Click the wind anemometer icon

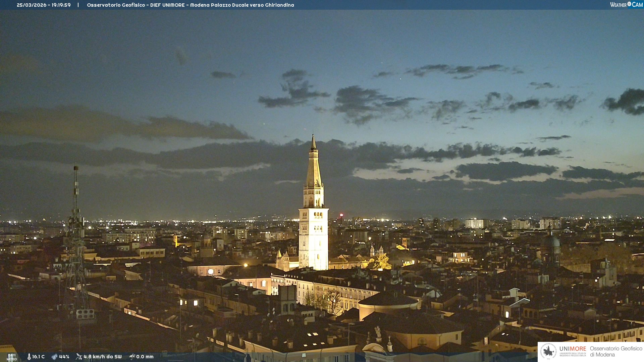(x=79, y=357)
